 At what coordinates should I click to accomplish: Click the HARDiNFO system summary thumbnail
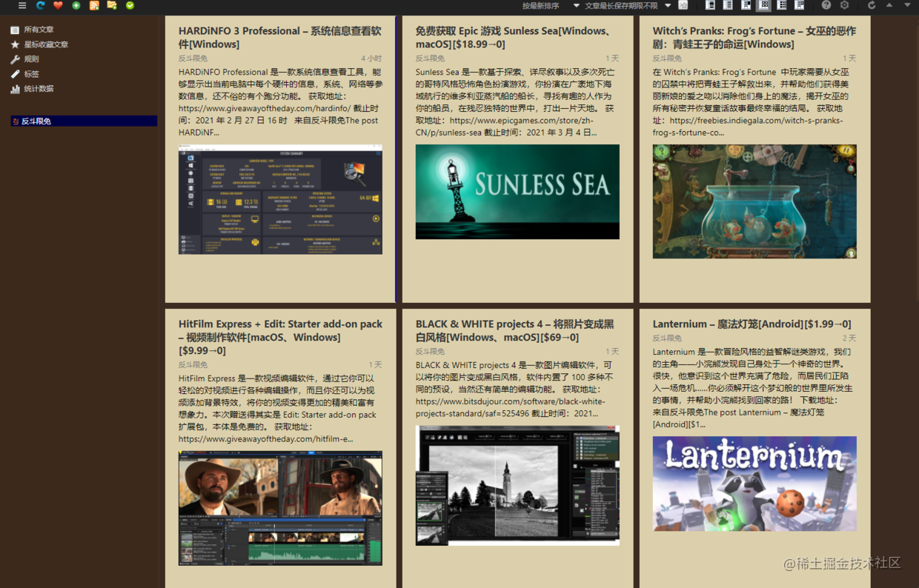tap(280, 199)
